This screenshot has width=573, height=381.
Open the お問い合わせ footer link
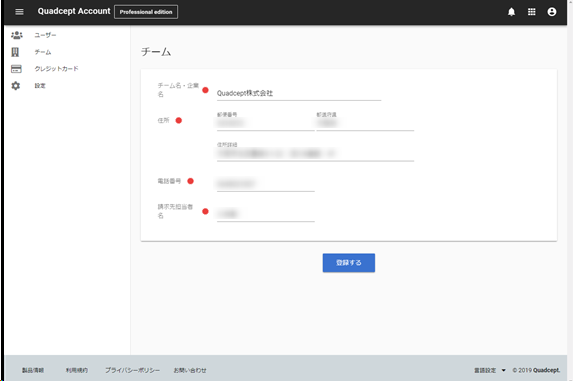[190, 370]
